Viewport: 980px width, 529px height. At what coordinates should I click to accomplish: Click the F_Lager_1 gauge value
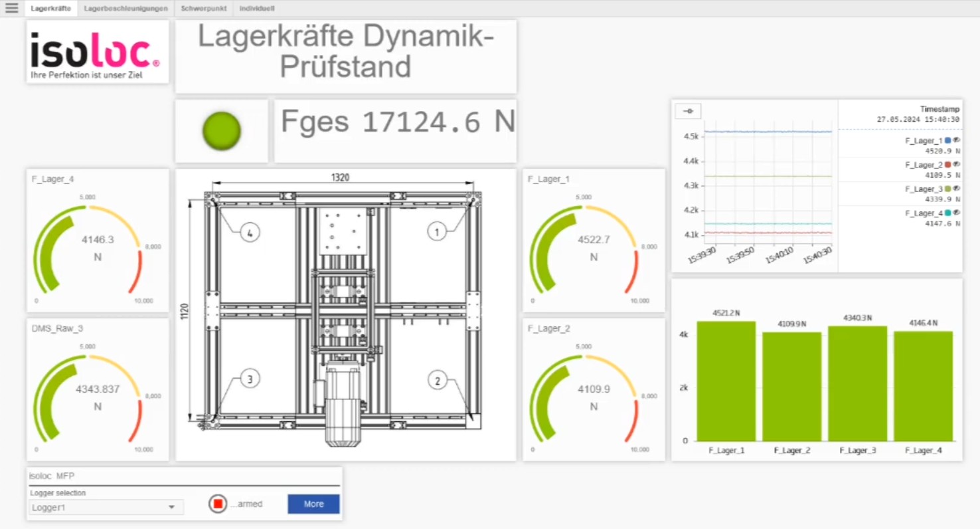pyautogui.click(x=594, y=240)
